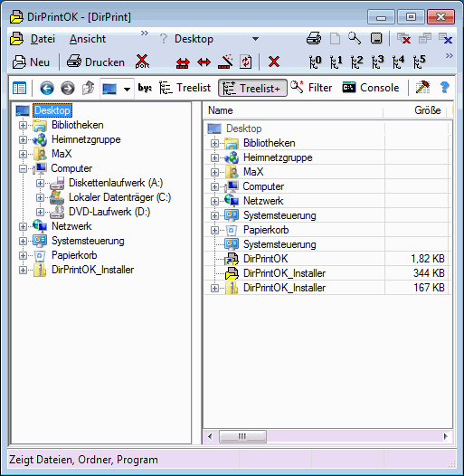Screen dimensions: 464x476
Task: Expand Netzwerk in the right list
Action: point(214,201)
